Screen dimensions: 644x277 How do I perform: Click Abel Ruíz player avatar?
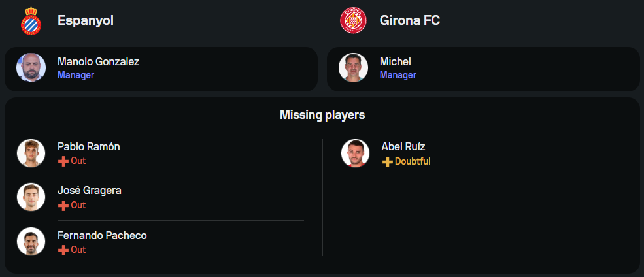click(x=355, y=153)
